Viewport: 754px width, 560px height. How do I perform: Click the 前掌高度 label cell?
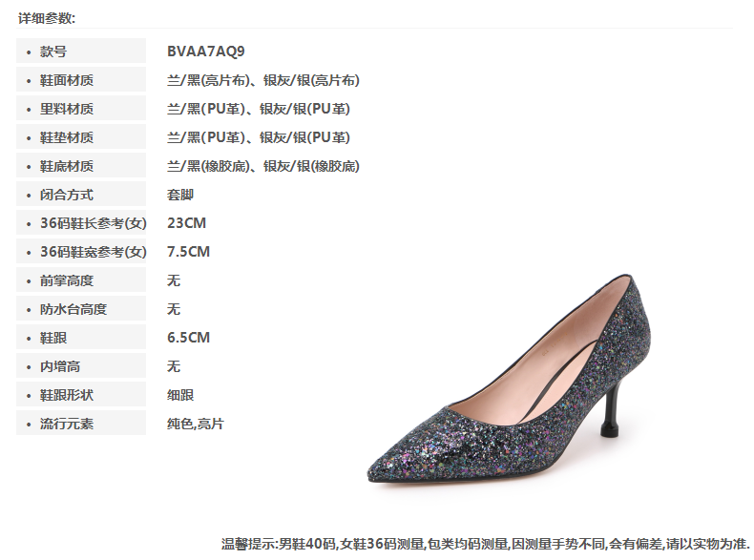[81, 280]
